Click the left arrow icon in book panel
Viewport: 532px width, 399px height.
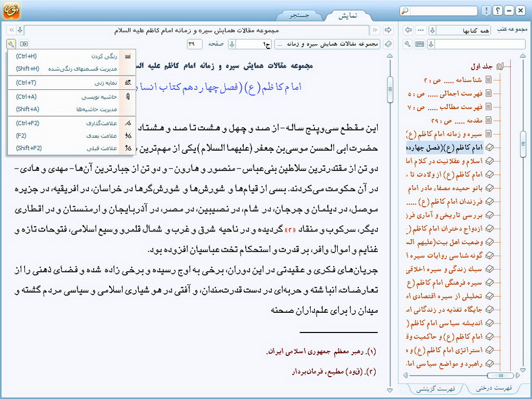pyautogui.click(x=409, y=30)
